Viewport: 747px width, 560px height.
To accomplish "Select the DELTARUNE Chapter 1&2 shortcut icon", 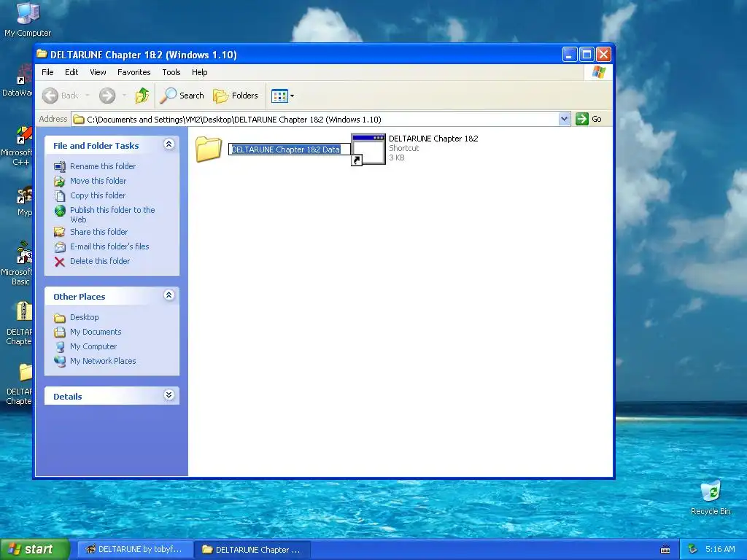I will tap(368, 149).
